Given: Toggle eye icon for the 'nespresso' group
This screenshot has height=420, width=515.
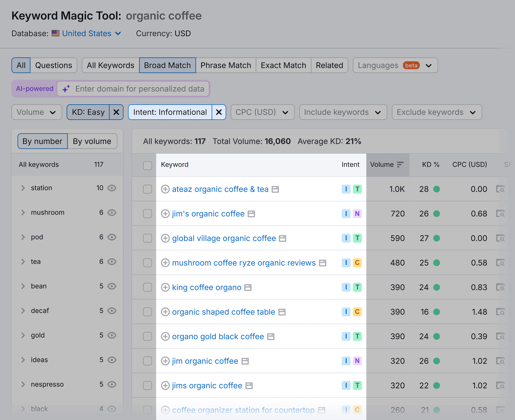Looking at the screenshot, I should point(112,384).
